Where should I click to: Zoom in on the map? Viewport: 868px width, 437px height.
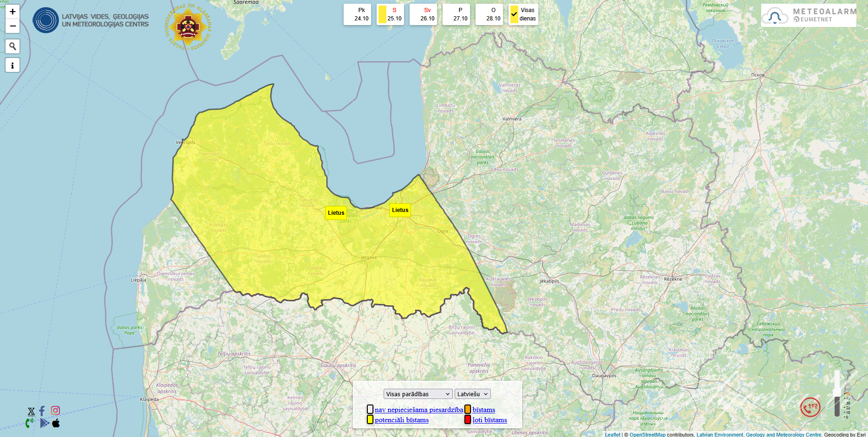13,12
